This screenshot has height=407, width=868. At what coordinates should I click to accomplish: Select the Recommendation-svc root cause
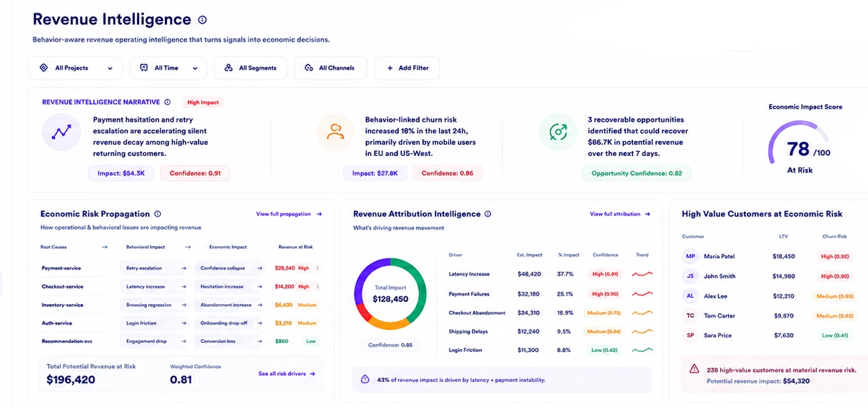pos(65,341)
